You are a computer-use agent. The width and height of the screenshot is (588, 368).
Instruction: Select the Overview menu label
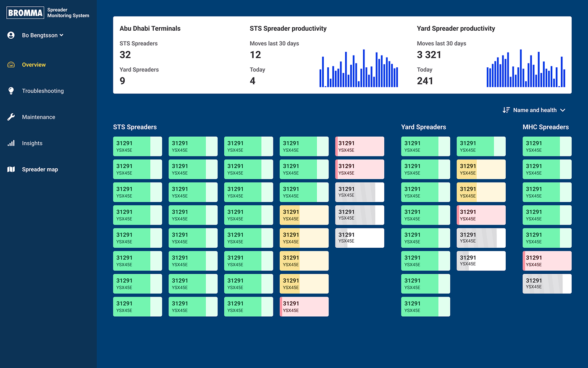coord(34,65)
